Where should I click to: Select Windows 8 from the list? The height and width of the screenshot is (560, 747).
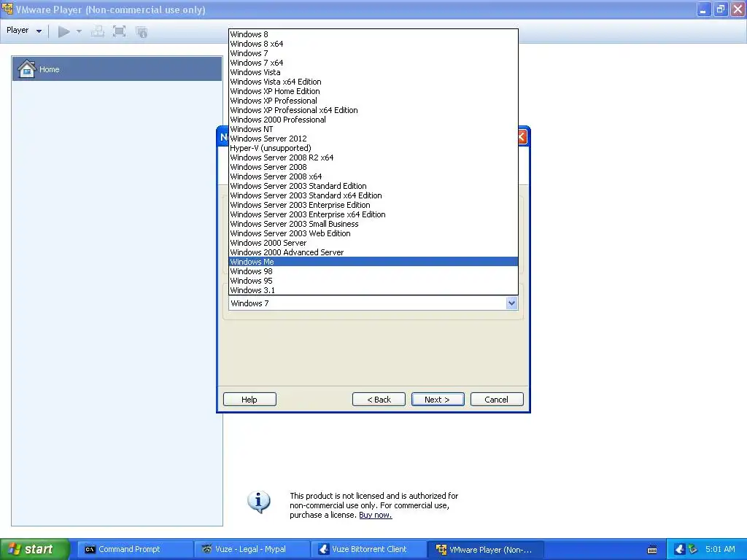373,34
